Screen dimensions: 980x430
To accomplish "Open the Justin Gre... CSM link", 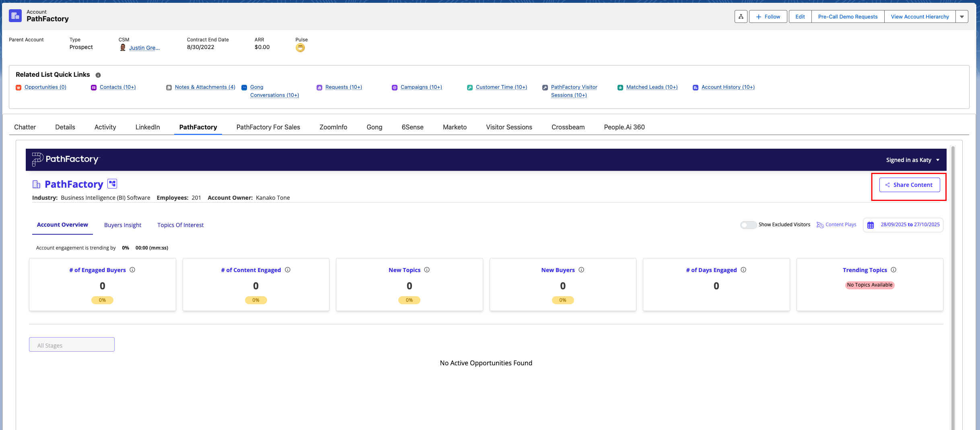I will click(144, 48).
